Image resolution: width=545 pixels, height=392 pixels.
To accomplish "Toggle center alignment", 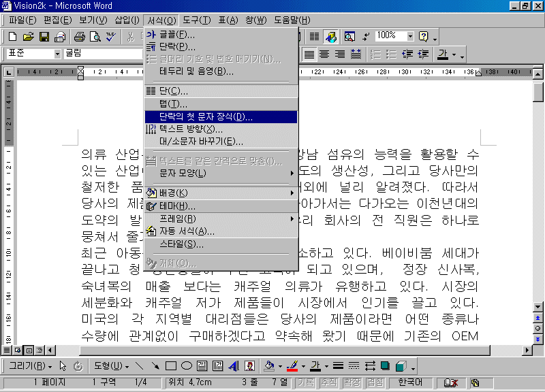I will tap(324, 54).
